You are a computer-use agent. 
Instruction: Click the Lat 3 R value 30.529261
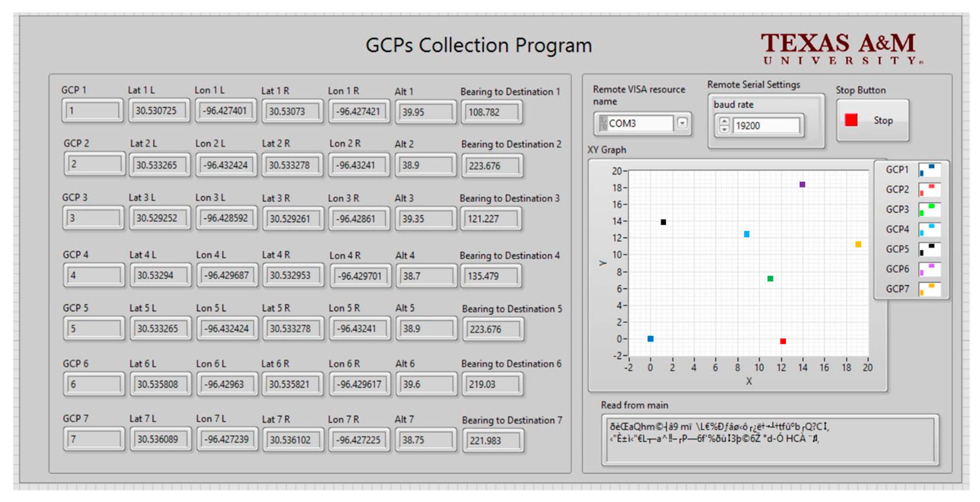[x=293, y=219]
